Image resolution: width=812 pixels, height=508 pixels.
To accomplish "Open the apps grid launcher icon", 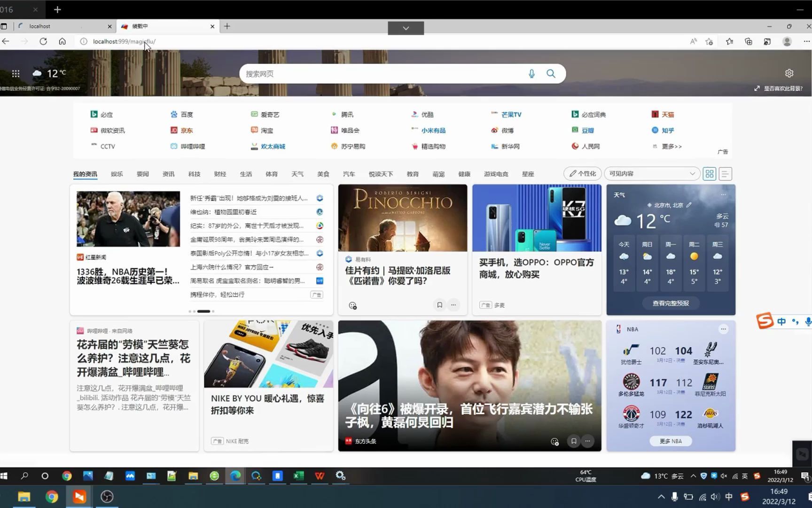I will [x=16, y=74].
